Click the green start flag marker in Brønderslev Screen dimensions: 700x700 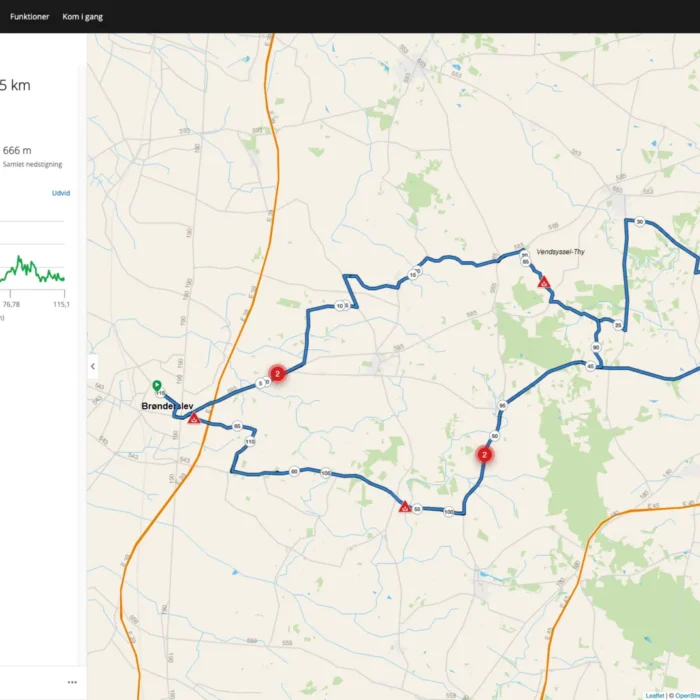tap(157, 385)
